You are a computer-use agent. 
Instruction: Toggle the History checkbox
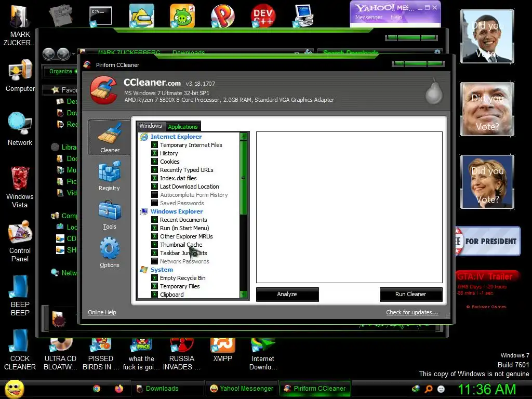tap(154, 153)
